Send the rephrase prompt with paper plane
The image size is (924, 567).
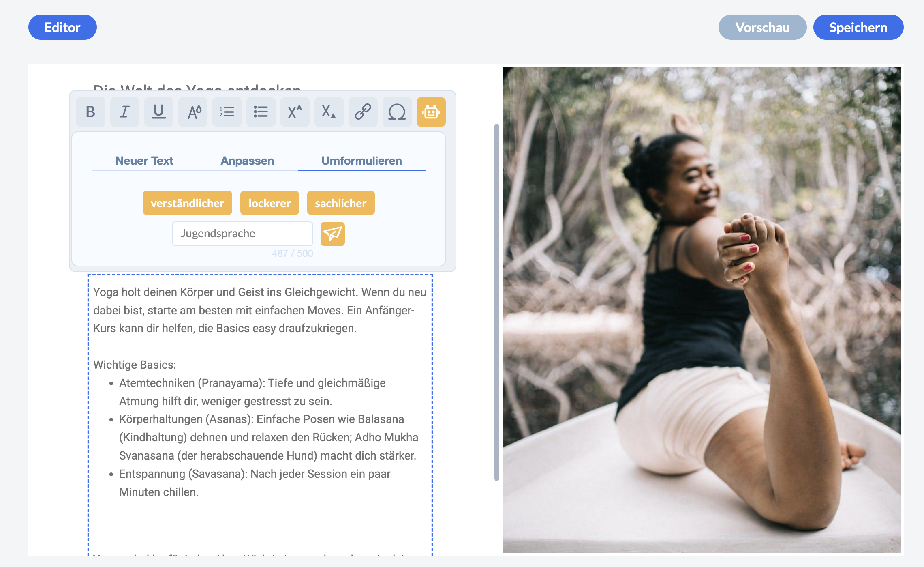(332, 234)
